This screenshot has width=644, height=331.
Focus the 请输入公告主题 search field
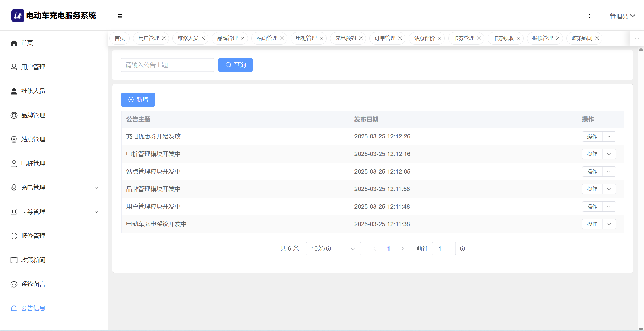coord(167,65)
